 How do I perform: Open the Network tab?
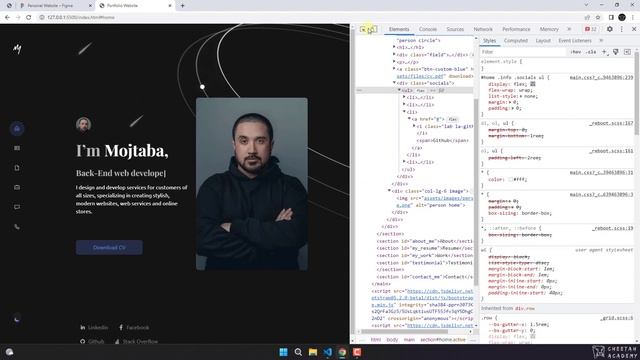(483, 29)
